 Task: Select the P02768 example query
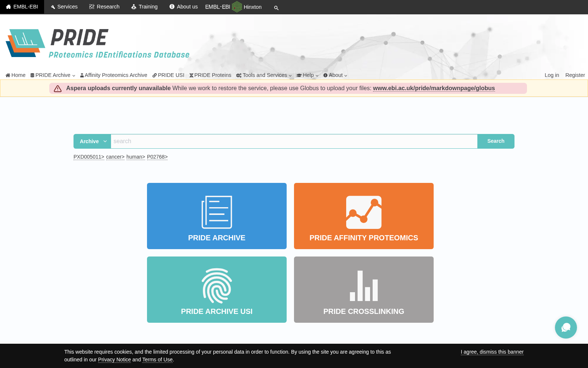coord(157,157)
